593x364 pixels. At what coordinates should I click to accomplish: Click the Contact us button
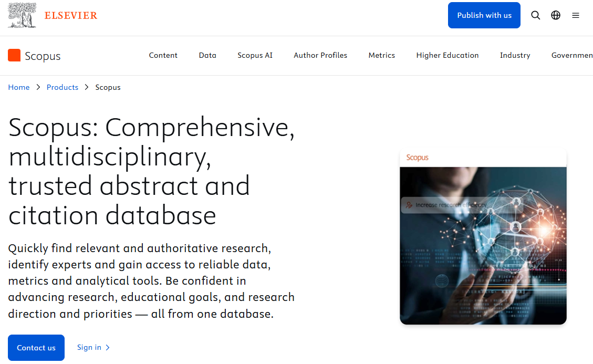coord(36,348)
